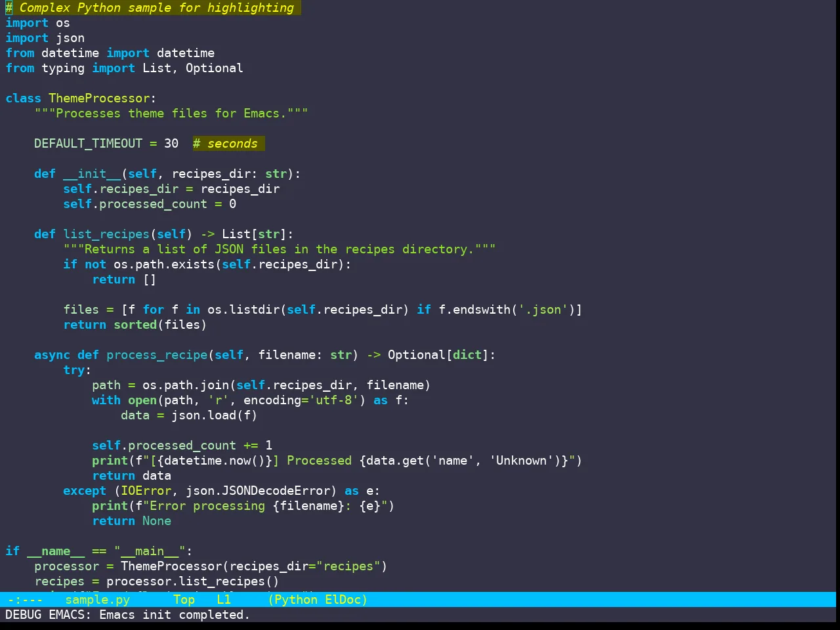Click 'async' keyword

pos(52,355)
